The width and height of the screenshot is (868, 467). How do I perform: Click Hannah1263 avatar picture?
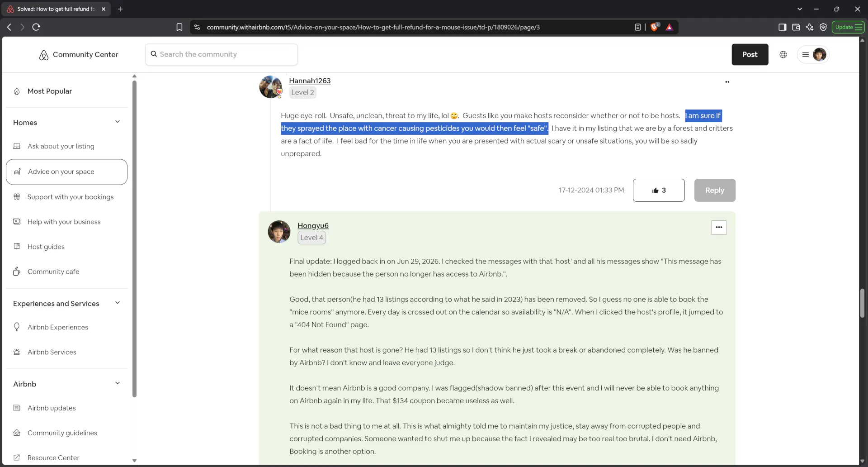click(271, 87)
